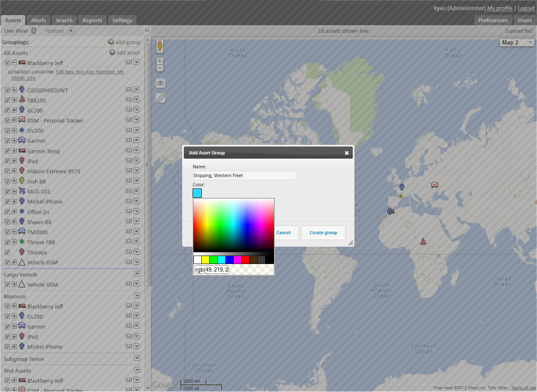Screen dimensions: 537x392
Task: Uncheck the MCG-101 asset checkbox
Action: pos(7,191)
